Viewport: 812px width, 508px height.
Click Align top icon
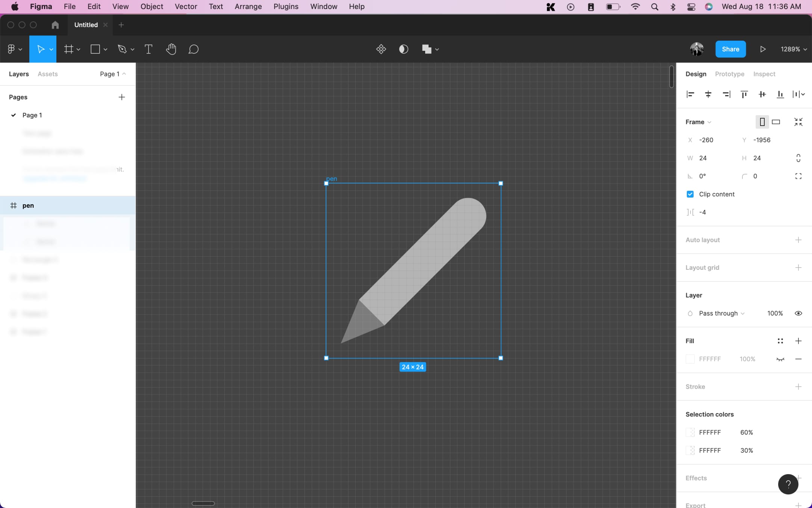coord(744,94)
